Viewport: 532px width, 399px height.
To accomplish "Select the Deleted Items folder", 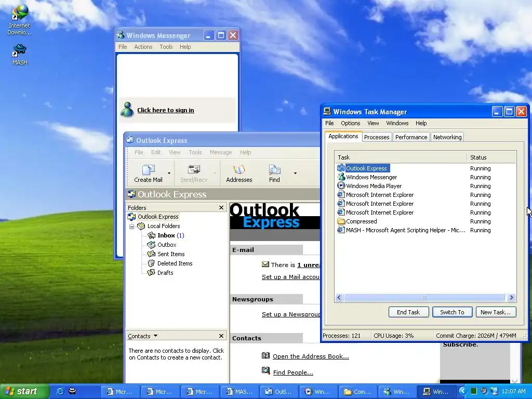I will coord(170,263).
